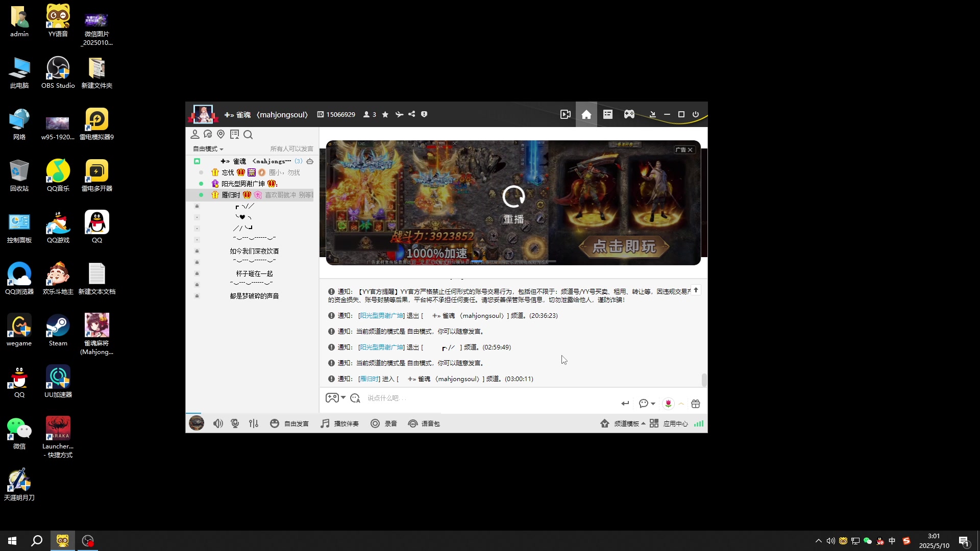The image size is (980, 551).
Task: Open the emoji/font icon in chat input
Action: tap(355, 398)
